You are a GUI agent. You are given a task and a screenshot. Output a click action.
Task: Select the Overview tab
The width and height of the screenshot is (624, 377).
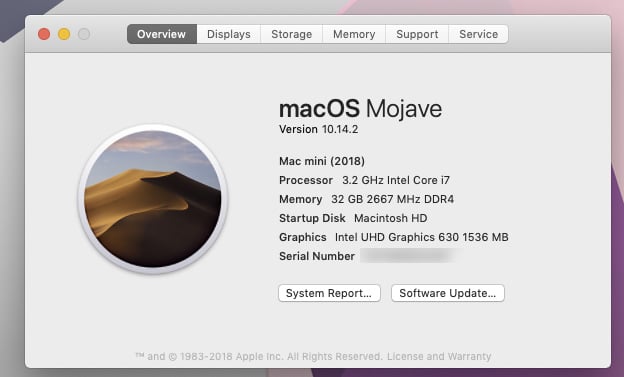click(162, 34)
